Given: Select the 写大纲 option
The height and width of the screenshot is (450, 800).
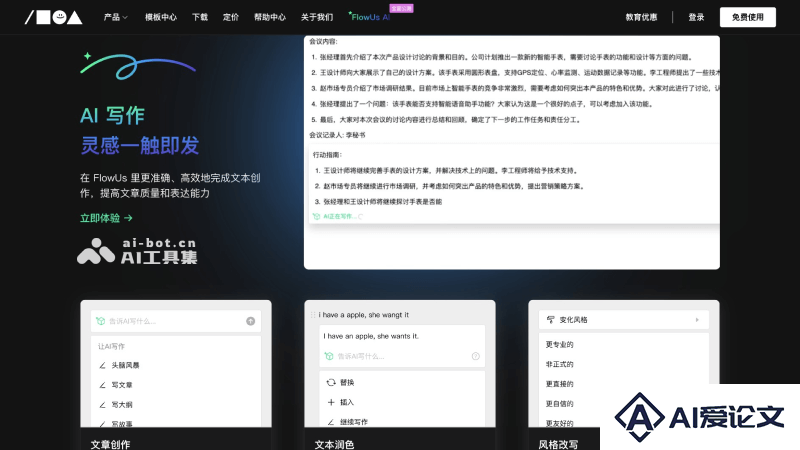Looking at the screenshot, I should tap(122, 405).
